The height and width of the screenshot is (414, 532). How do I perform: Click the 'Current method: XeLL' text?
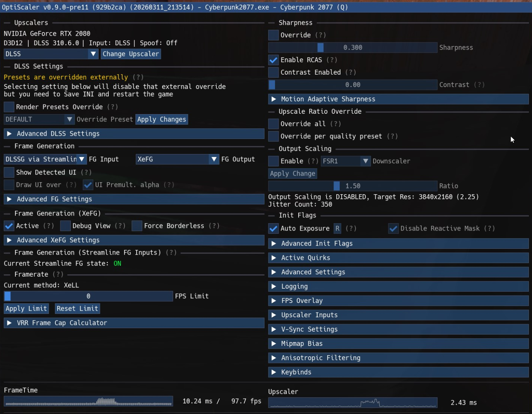tap(41, 286)
